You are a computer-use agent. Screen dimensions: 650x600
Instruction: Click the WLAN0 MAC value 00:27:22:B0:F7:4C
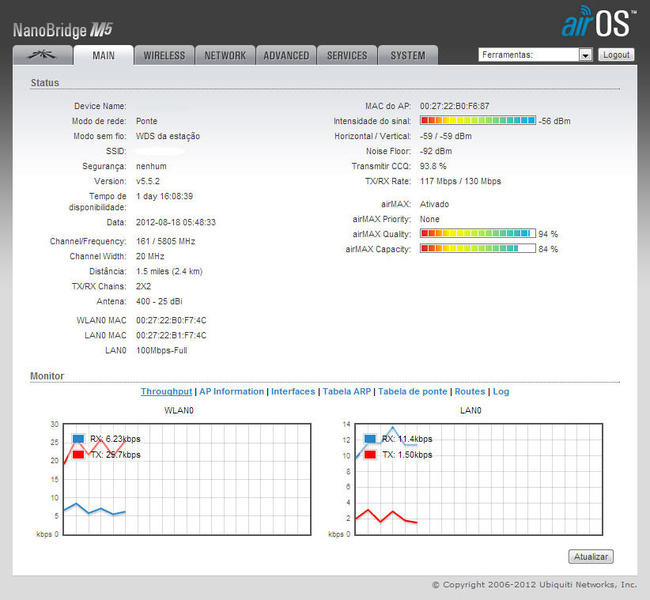[x=171, y=320]
